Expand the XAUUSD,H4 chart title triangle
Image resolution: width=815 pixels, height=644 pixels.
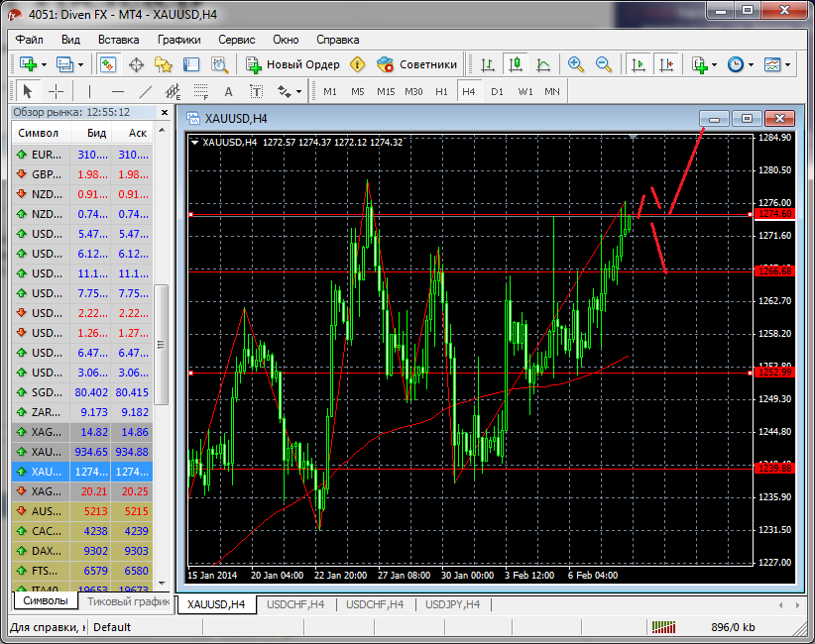(x=195, y=142)
